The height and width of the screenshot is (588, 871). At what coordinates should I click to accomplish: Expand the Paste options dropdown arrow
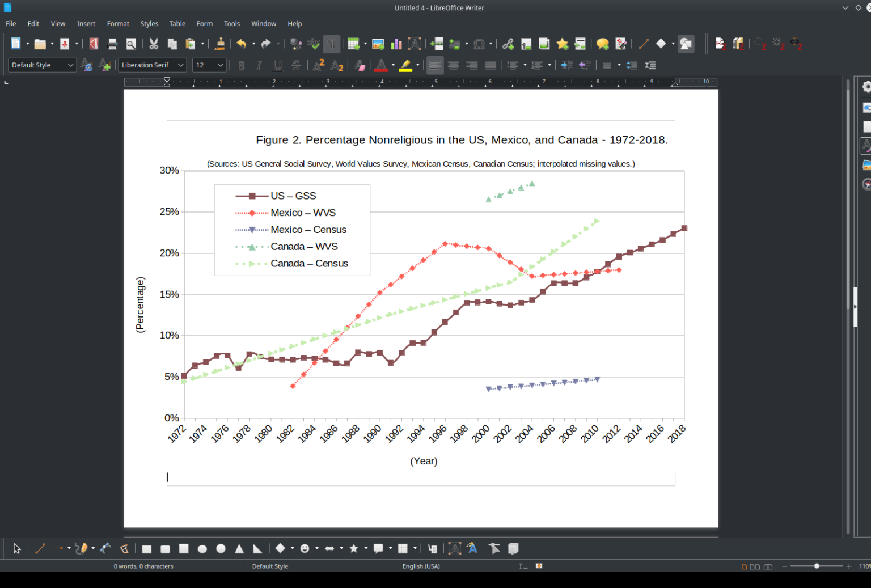(202, 44)
